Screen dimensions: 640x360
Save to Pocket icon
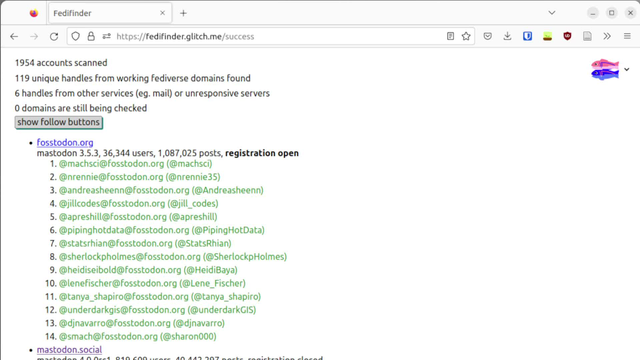(x=487, y=36)
